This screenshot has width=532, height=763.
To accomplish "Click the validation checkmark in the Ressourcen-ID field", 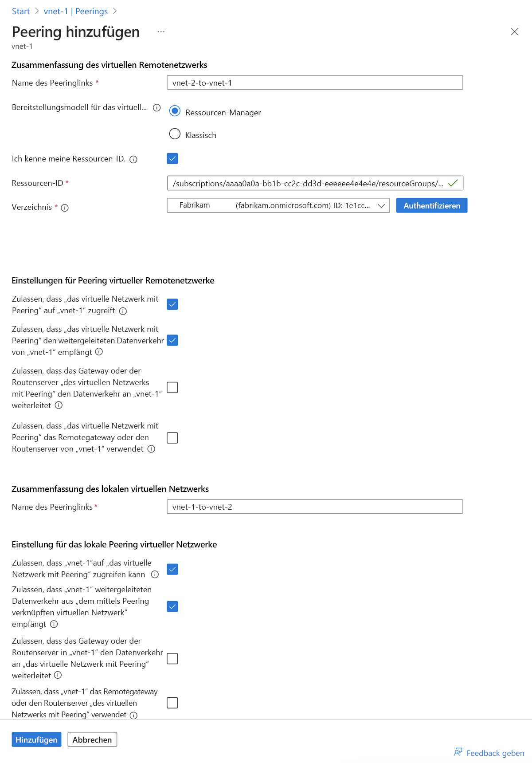I will (453, 182).
